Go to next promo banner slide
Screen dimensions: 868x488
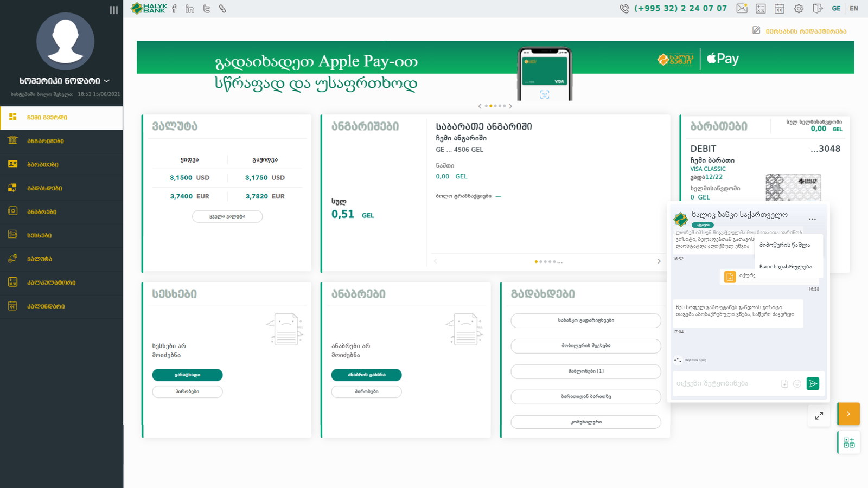510,106
